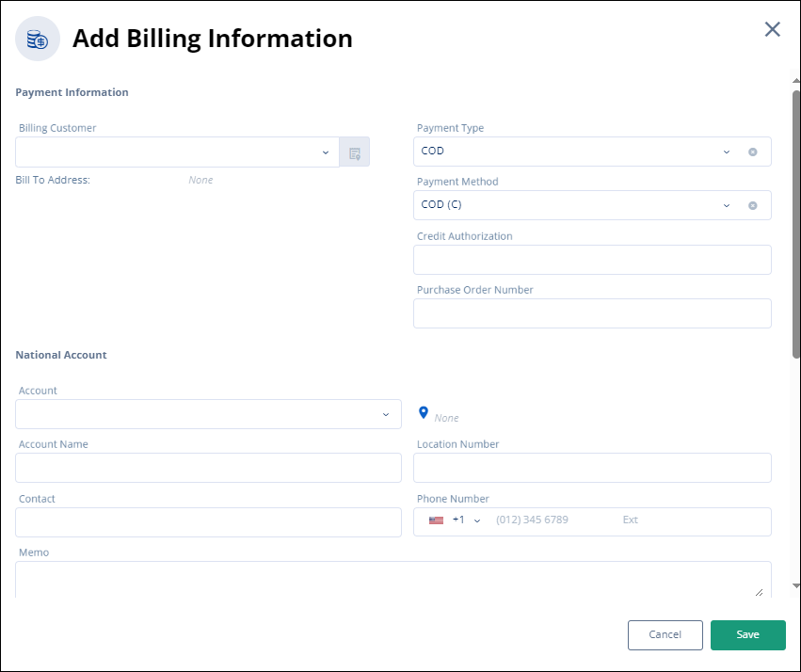Close the Add Billing Information dialog

click(x=772, y=29)
